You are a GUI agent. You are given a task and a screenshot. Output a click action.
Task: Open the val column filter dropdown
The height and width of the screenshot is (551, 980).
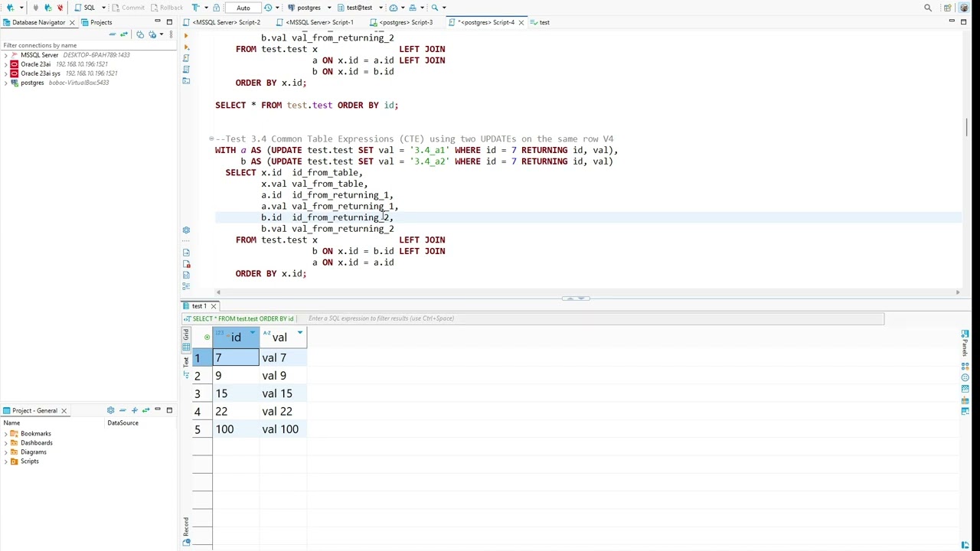[x=300, y=334]
